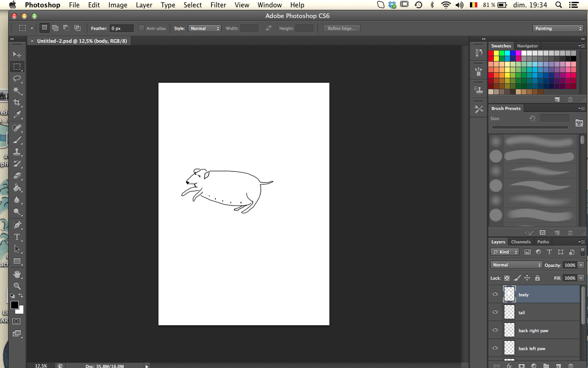Switch to the Channels tab
Screen dimensions: 588x368
[521, 242]
